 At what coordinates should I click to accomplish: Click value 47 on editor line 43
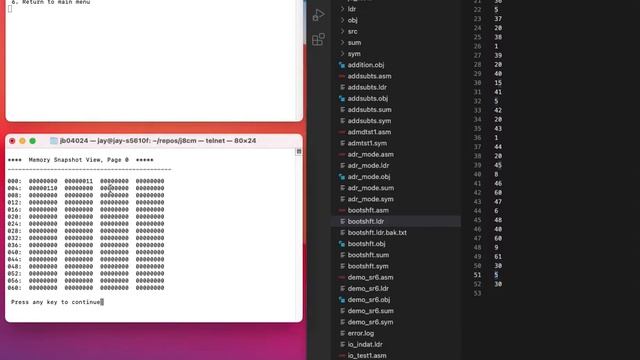point(498,202)
